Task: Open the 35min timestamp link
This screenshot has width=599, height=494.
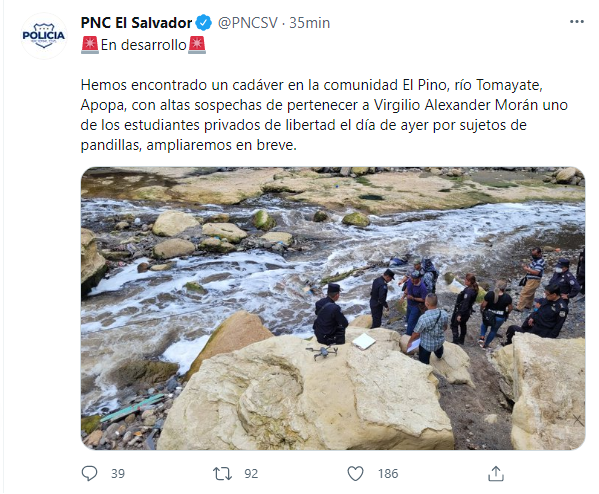Action: (309, 23)
